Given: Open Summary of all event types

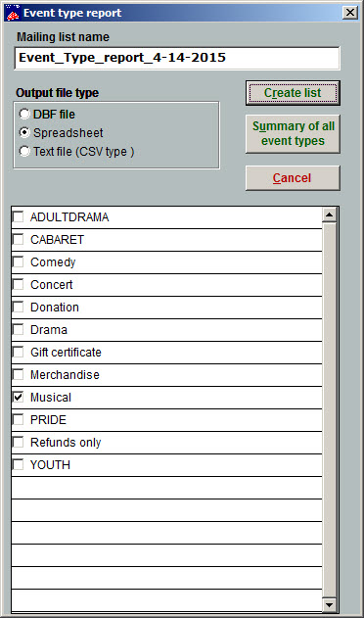Looking at the screenshot, I should pyautogui.click(x=293, y=133).
